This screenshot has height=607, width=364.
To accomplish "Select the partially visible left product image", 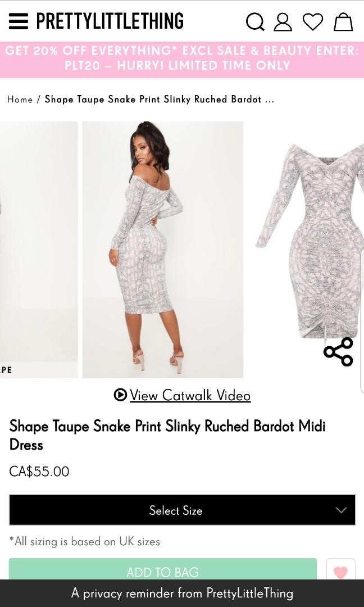I will pyautogui.click(x=39, y=250).
